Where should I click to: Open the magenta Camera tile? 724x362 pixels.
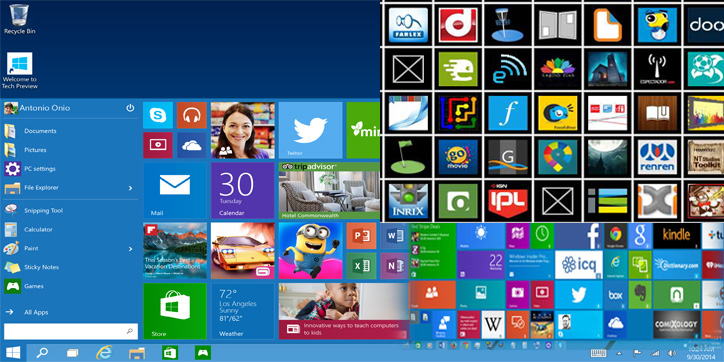(517, 295)
